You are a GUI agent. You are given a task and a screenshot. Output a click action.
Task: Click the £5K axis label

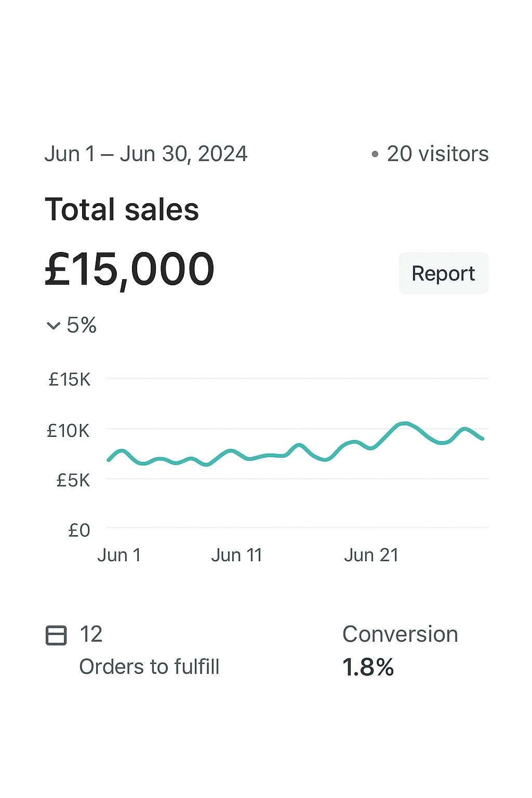tap(73, 481)
